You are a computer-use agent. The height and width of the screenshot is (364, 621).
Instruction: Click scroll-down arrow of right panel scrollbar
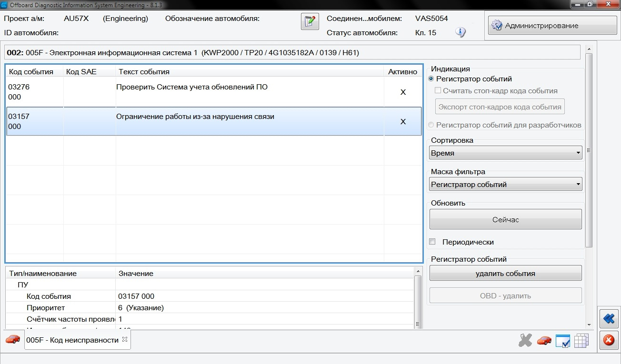coord(589,325)
